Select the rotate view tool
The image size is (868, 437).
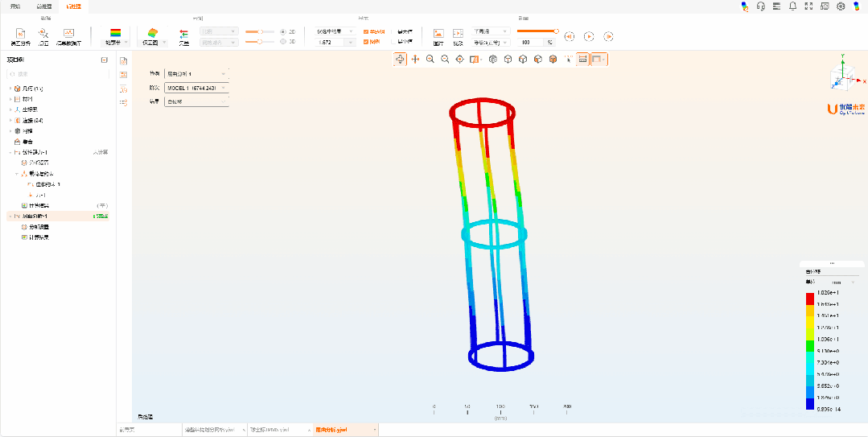click(x=400, y=59)
